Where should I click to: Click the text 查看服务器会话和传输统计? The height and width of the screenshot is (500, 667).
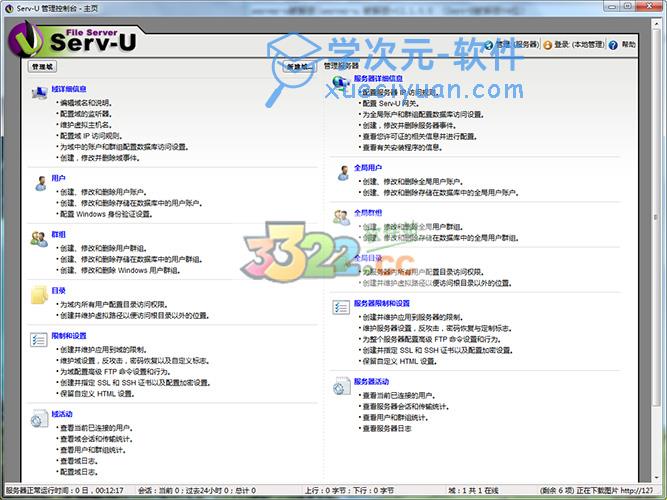[405, 407]
